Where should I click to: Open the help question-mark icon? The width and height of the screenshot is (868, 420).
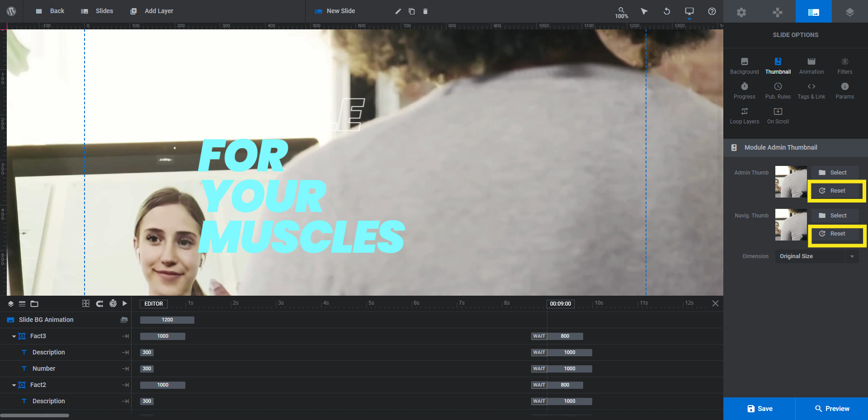(x=712, y=11)
